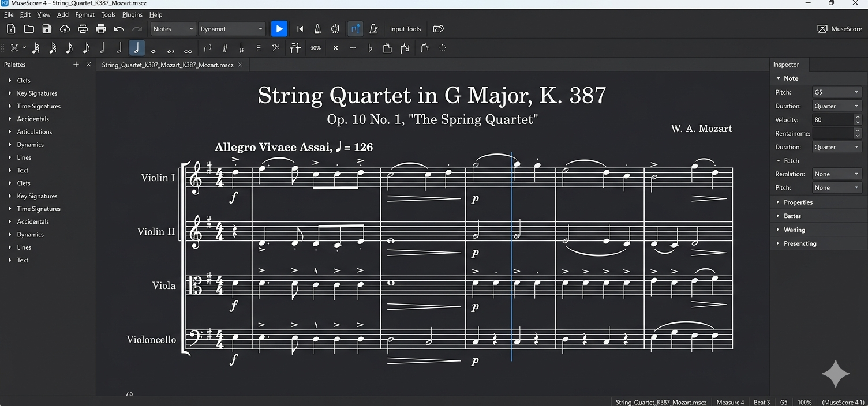The height and width of the screenshot is (406, 868).
Task: Toggle loop playback
Action: 335,29
